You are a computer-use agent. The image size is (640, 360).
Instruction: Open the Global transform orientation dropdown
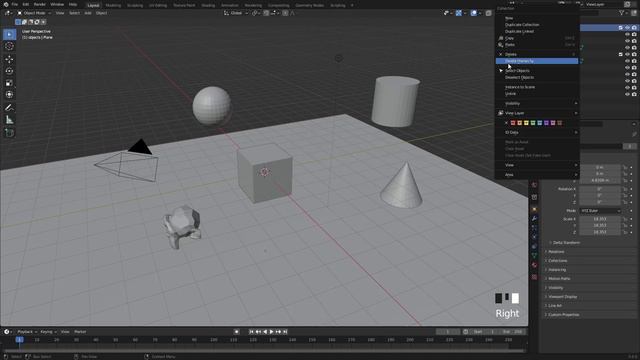tap(236, 13)
